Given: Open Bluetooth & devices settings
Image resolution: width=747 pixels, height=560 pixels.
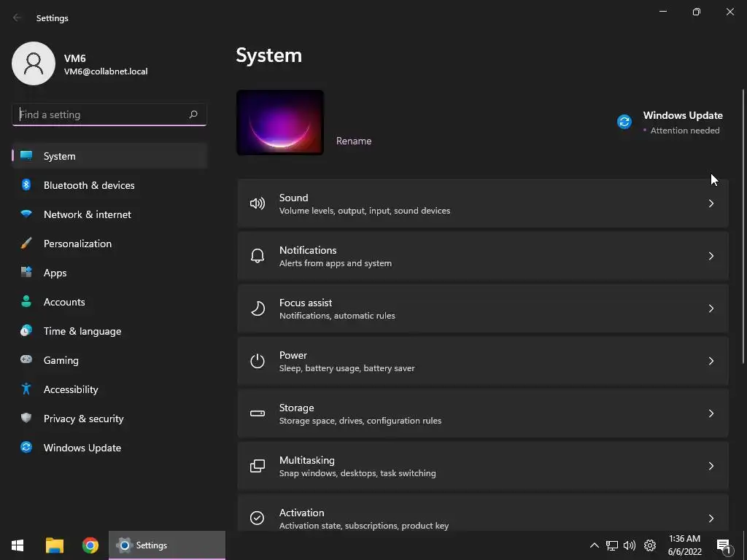Looking at the screenshot, I should point(109,185).
